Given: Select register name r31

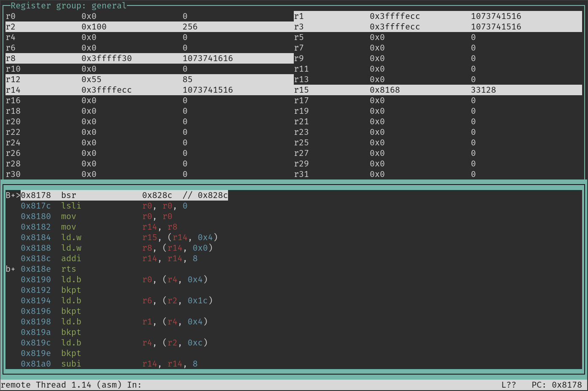Looking at the screenshot, I should (301, 174).
